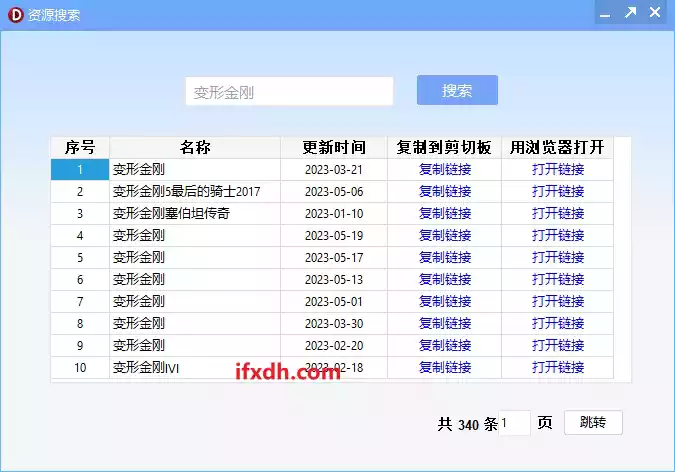Click the date 2023-05-06
The width and height of the screenshot is (675, 472).
(334, 192)
